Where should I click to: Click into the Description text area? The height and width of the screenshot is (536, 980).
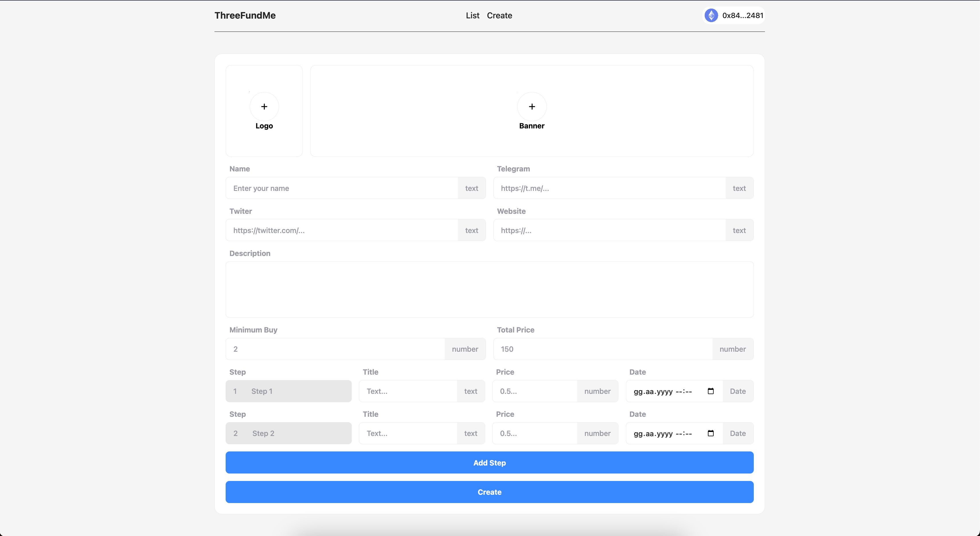click(489, 289)
